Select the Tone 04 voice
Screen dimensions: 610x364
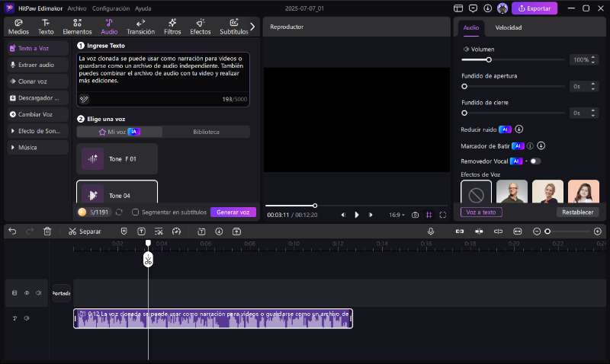coord(117,193)
